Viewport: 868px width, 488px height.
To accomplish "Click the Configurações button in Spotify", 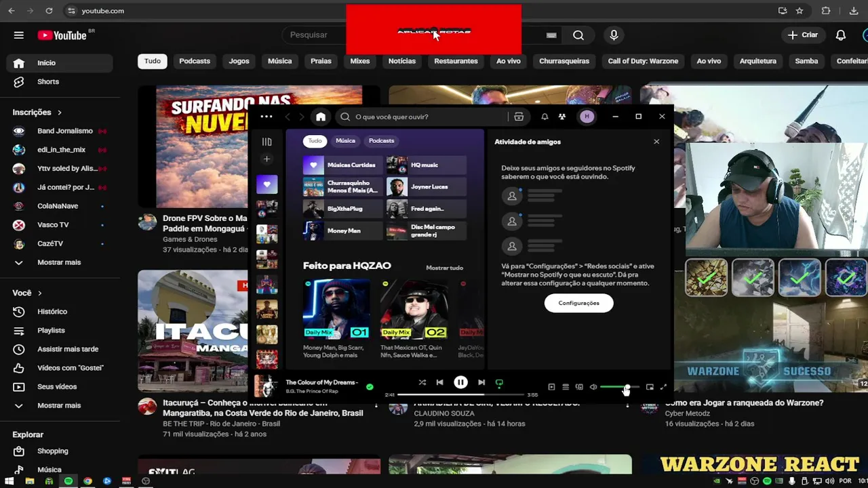I will click(578, 303).
